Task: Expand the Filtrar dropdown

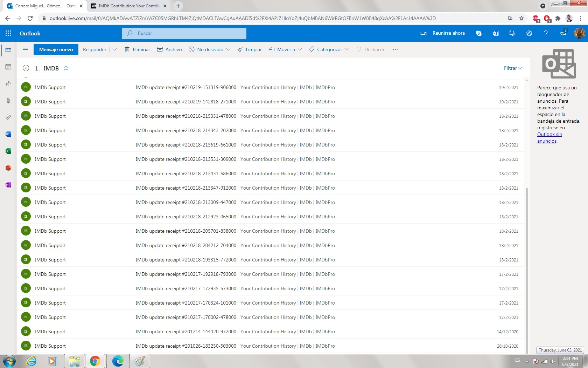Action: (512, 68)
